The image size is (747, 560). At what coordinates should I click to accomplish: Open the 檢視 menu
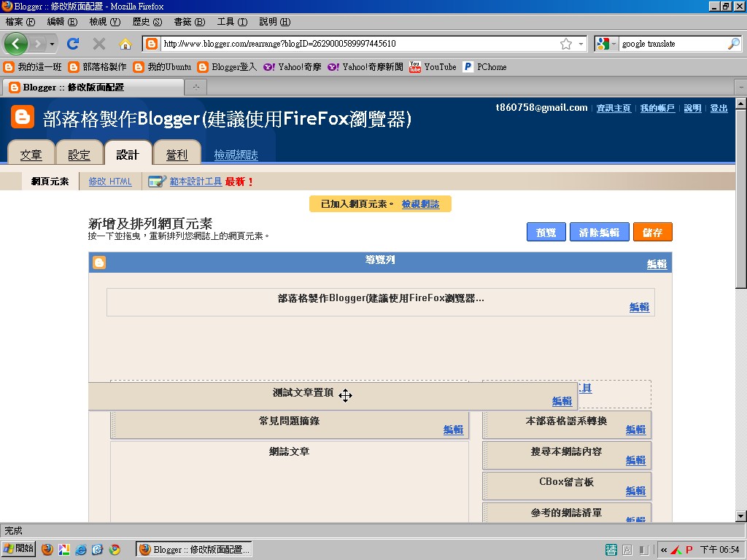point(105,22)
